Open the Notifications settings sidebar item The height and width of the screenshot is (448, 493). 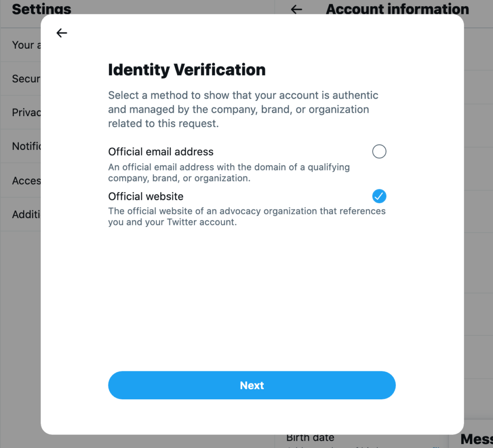pyautogui.click(x=26, y=146)
